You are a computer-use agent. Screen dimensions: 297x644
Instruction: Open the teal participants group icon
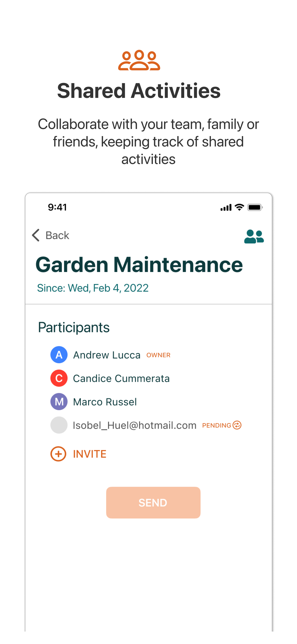pyautogui.click(x=254, y=237)
